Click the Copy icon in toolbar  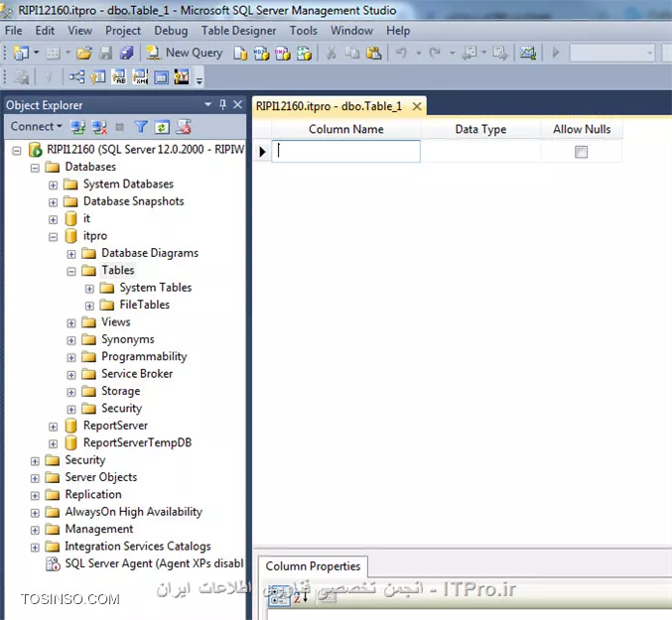[x=352, y=54]
